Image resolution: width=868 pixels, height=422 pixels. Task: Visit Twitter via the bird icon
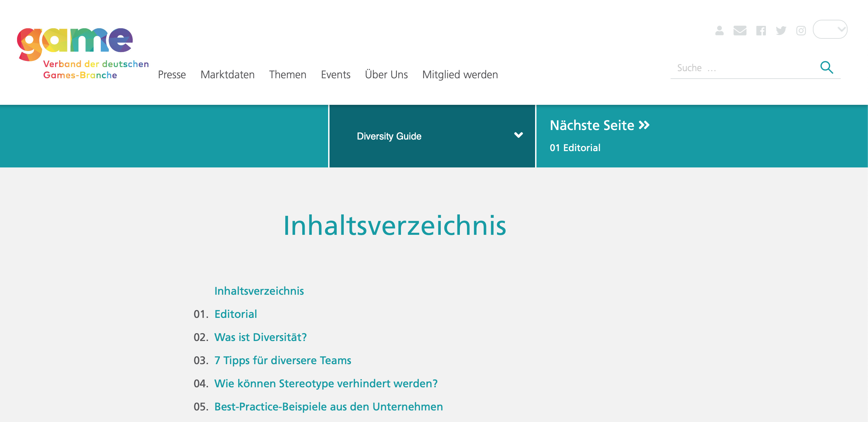click(781, 31)
